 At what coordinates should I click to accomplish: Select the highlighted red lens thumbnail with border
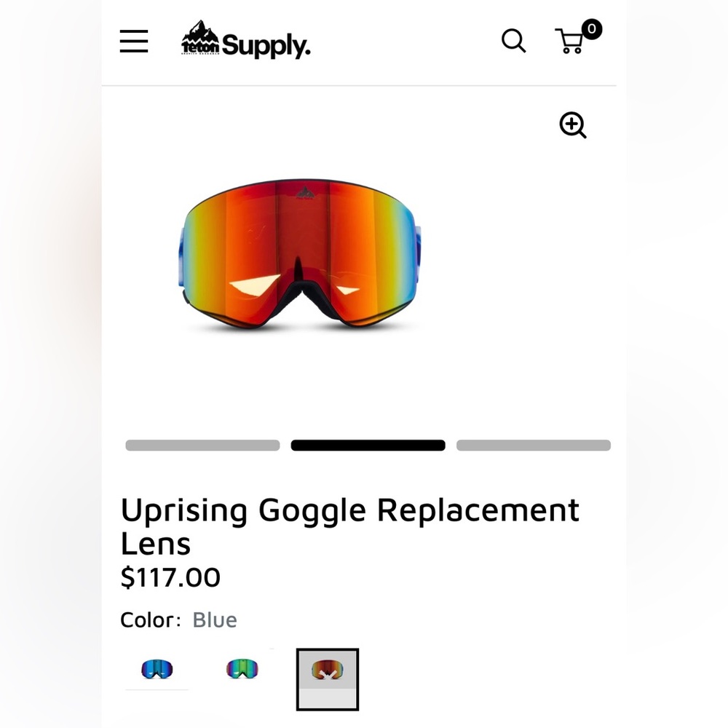click(327, 679)
